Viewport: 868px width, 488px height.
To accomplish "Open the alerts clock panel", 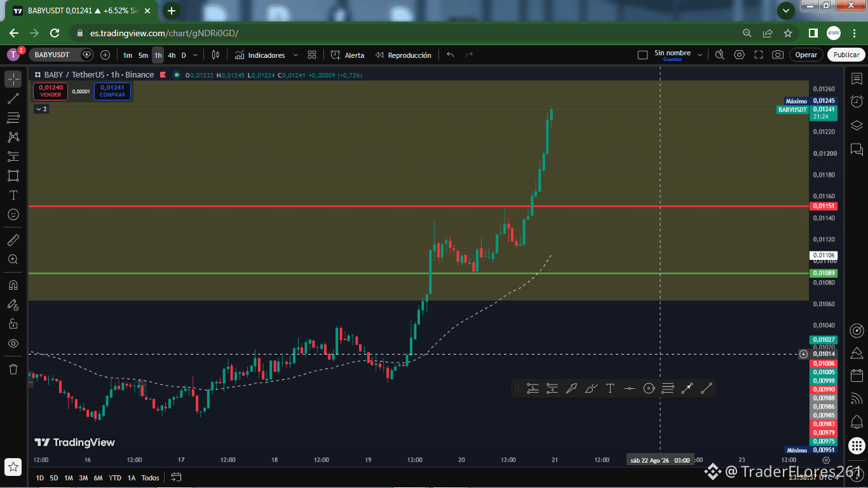I will [857, 102].
